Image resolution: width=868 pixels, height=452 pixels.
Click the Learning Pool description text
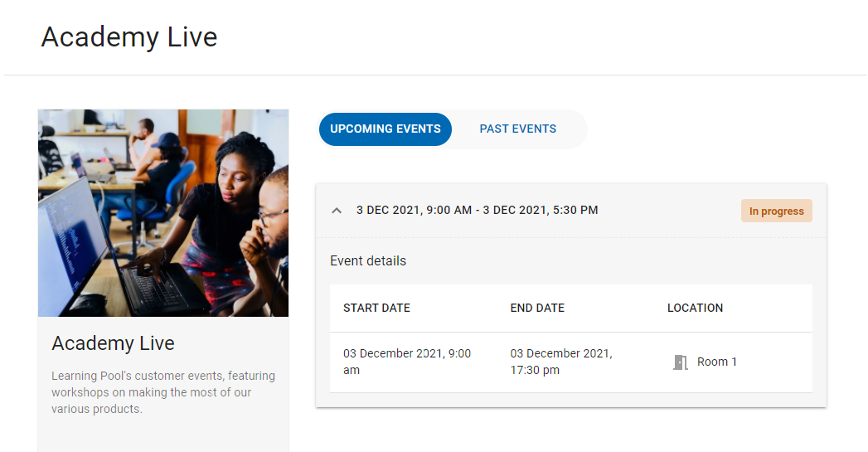[162, 392]
